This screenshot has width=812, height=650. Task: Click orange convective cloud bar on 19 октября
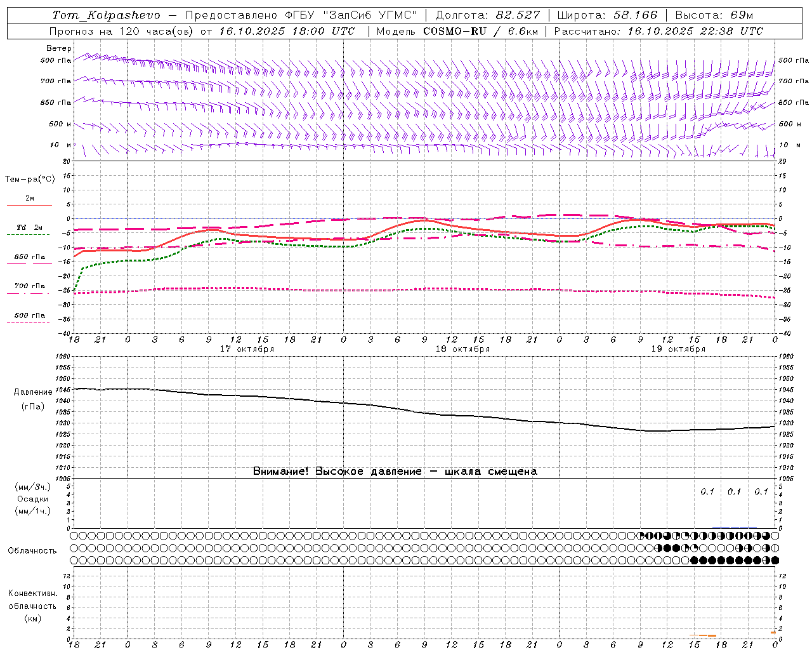click(x=703, y=635)
